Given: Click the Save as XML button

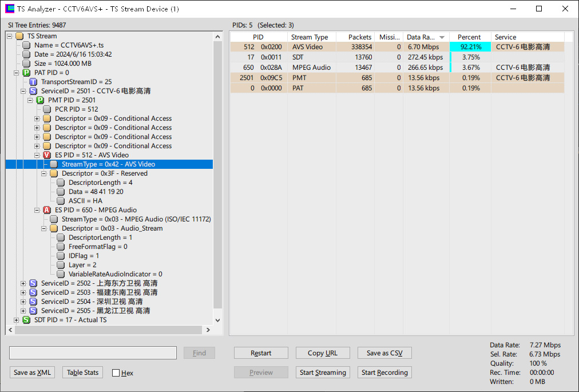Looking at the screenshot, I should (x=32, y=373).
